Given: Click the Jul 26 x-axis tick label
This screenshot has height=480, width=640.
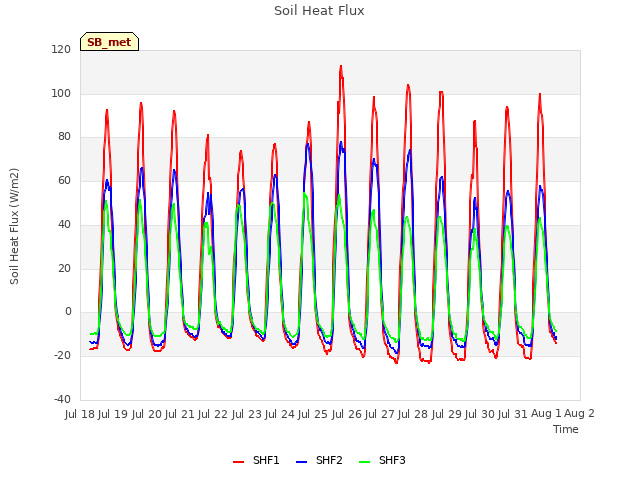Looking at the screenshot, I should point(347,414).
